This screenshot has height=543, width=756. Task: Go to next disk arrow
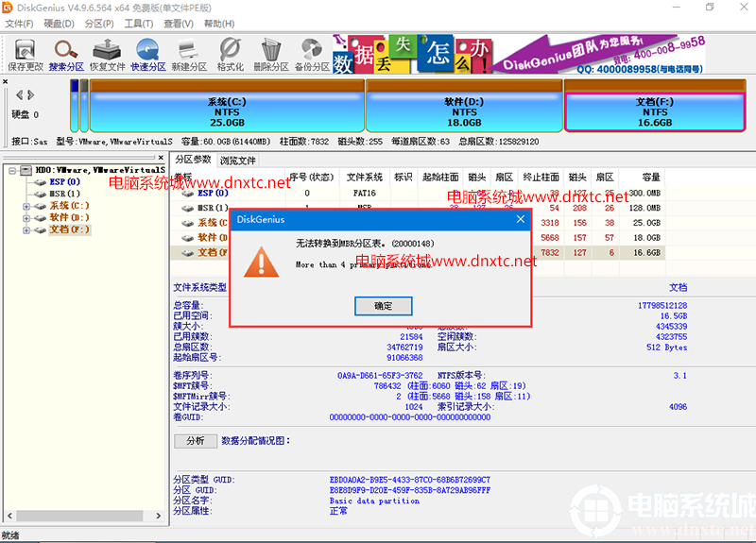pos(31,95)
